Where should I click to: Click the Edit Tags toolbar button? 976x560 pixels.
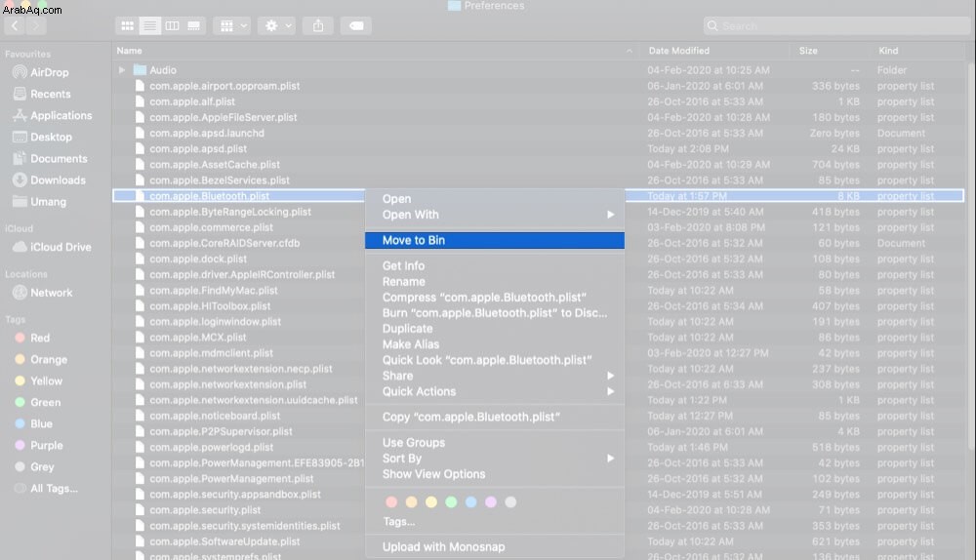(356, 26)
